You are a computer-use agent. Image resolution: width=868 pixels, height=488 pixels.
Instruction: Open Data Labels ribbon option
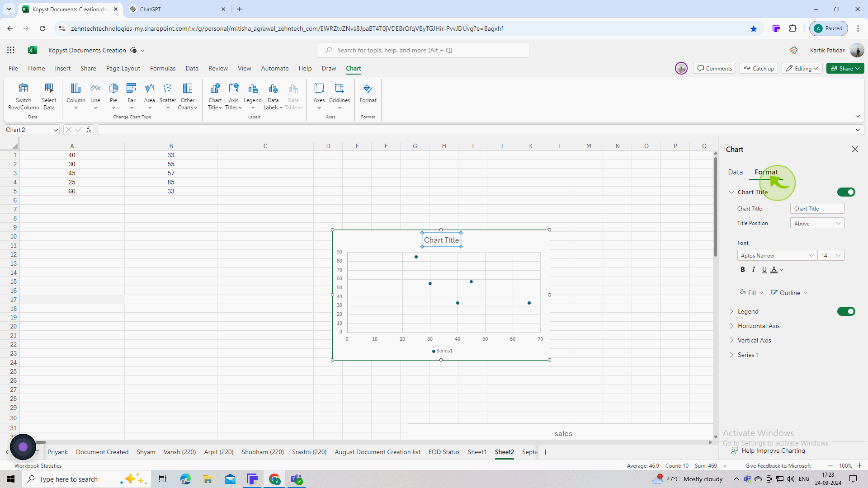273,96
